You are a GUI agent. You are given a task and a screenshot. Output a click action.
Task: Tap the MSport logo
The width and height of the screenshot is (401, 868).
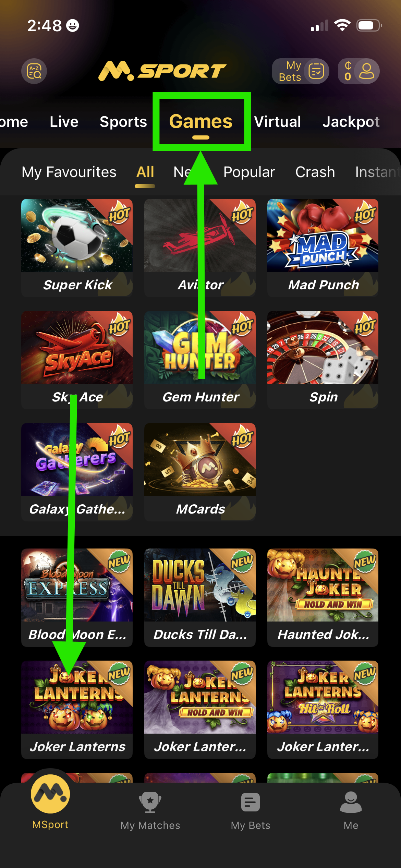(x=162, y=71)
